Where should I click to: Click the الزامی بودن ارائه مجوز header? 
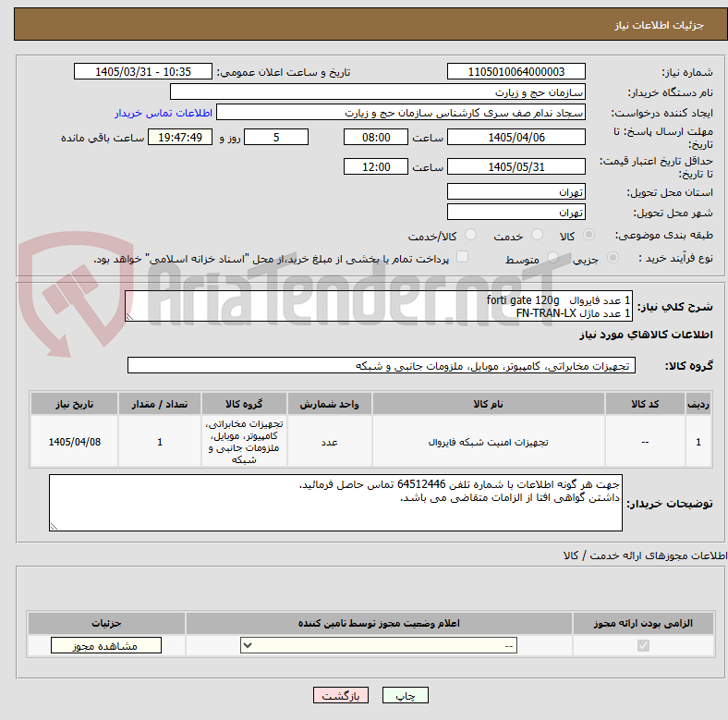click(x=643, y=623)
